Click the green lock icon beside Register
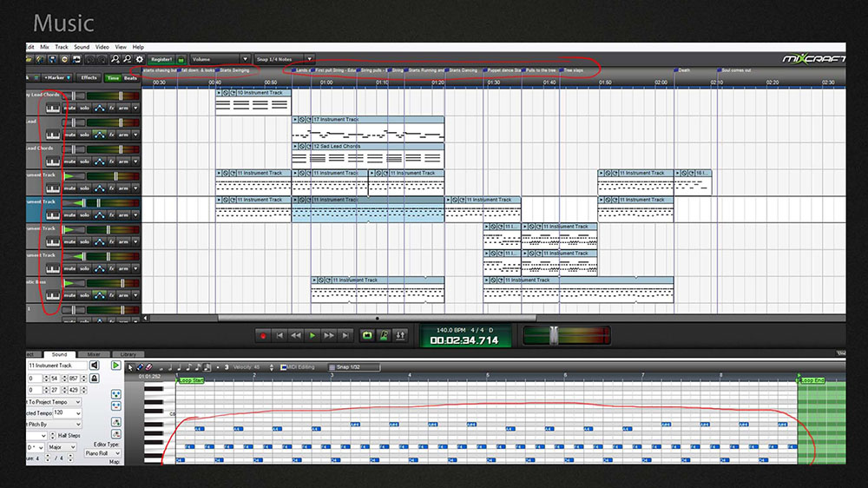Screen dimensions: 868x488 [x=181, y=60]
